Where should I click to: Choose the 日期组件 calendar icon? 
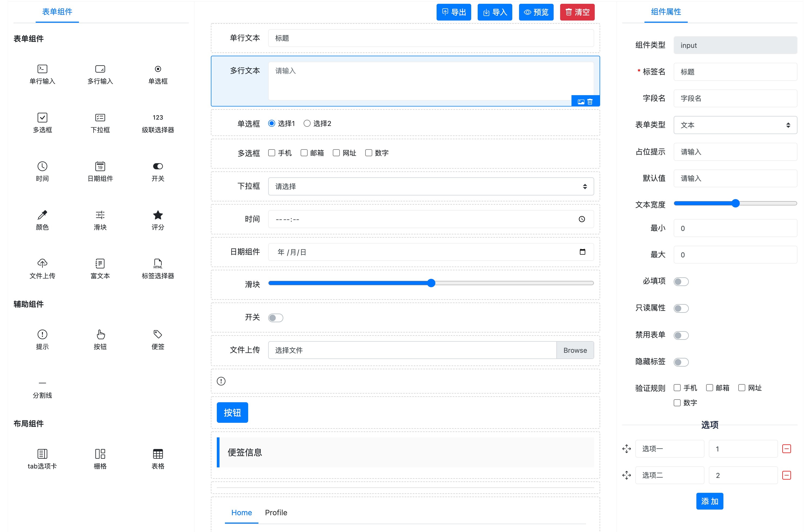(x=100, y=167)
